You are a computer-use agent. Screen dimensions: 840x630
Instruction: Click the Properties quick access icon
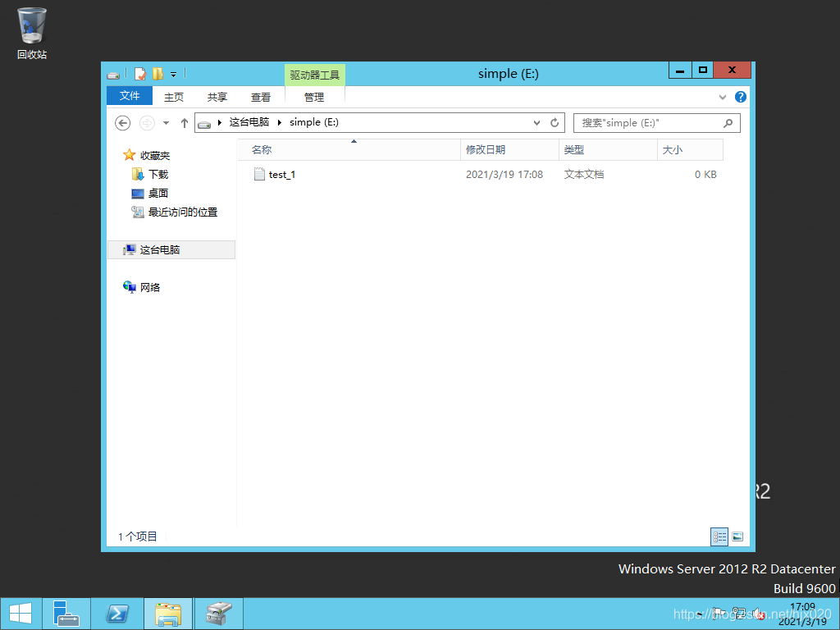pos(139,74)
